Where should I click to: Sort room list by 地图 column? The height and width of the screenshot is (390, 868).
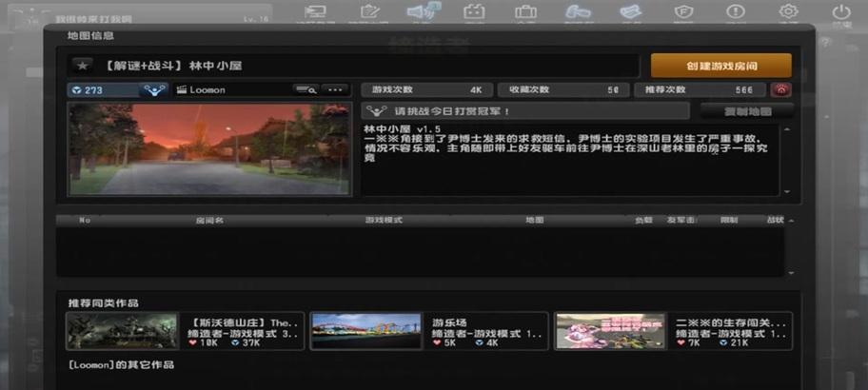(535, 220)
